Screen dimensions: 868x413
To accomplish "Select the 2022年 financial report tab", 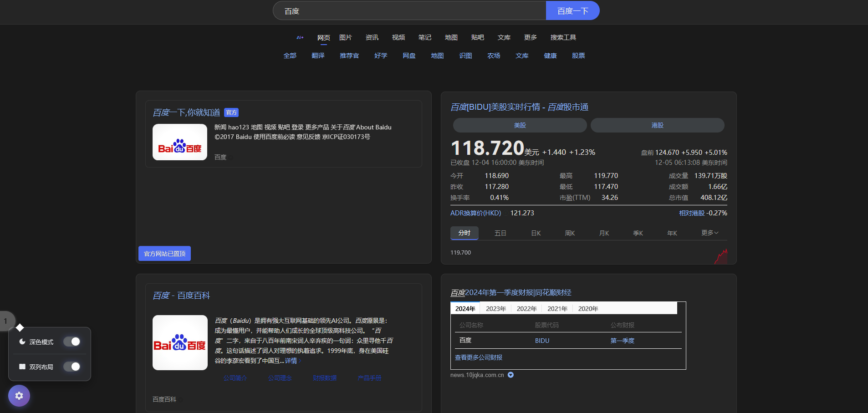I will pos(527,309).
